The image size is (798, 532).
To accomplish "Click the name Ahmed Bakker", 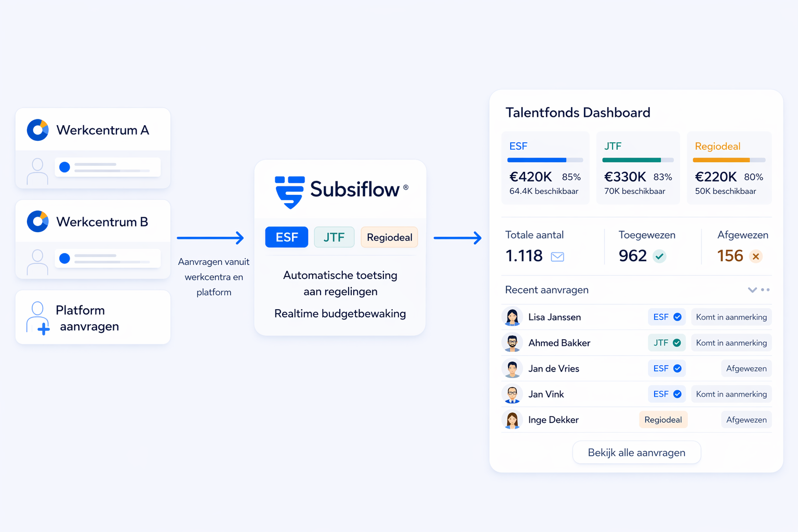I will (560, 343).
